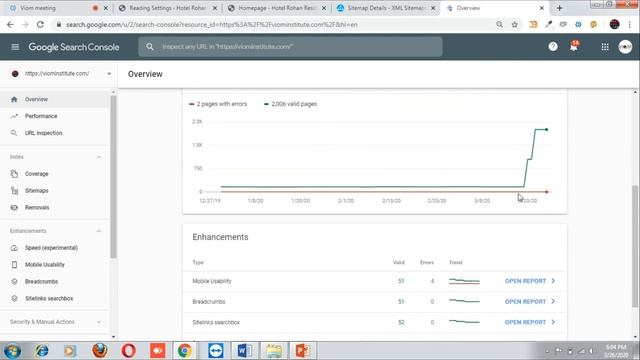Open report for Mobile Usability row
This screenshot has height=360, width=640.
point(530,281)
